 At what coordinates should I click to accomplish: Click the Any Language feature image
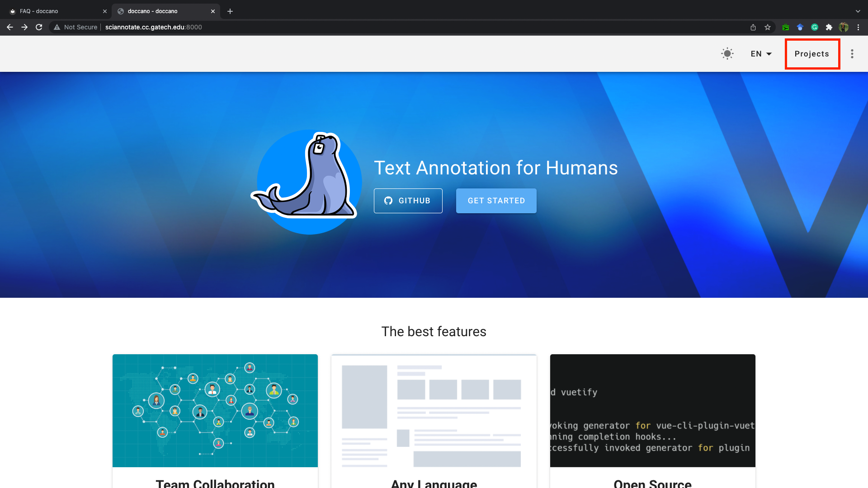[x=434, y=410]
